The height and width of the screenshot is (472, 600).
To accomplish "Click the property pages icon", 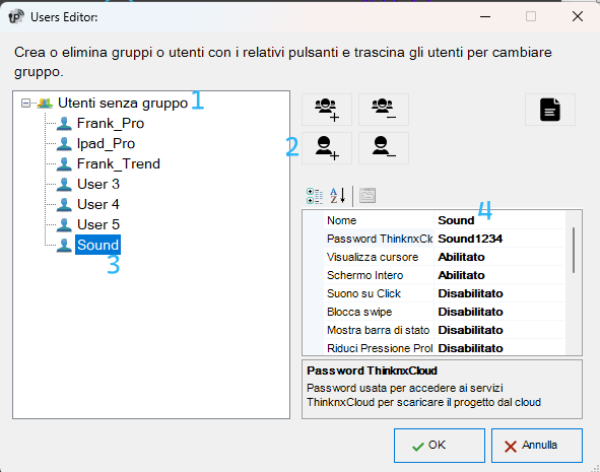I will (x=367, y=196).
